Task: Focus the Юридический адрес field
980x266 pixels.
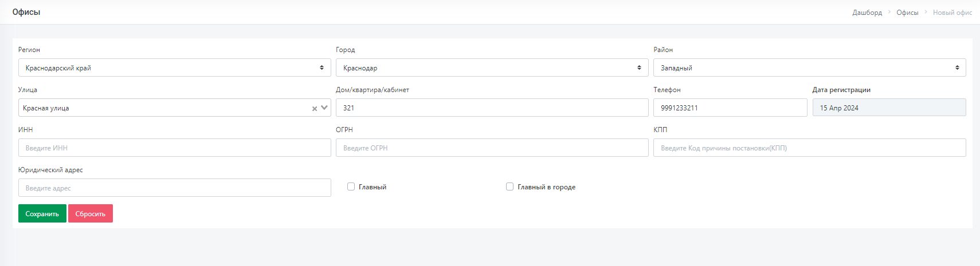Action: pos(175,188)
